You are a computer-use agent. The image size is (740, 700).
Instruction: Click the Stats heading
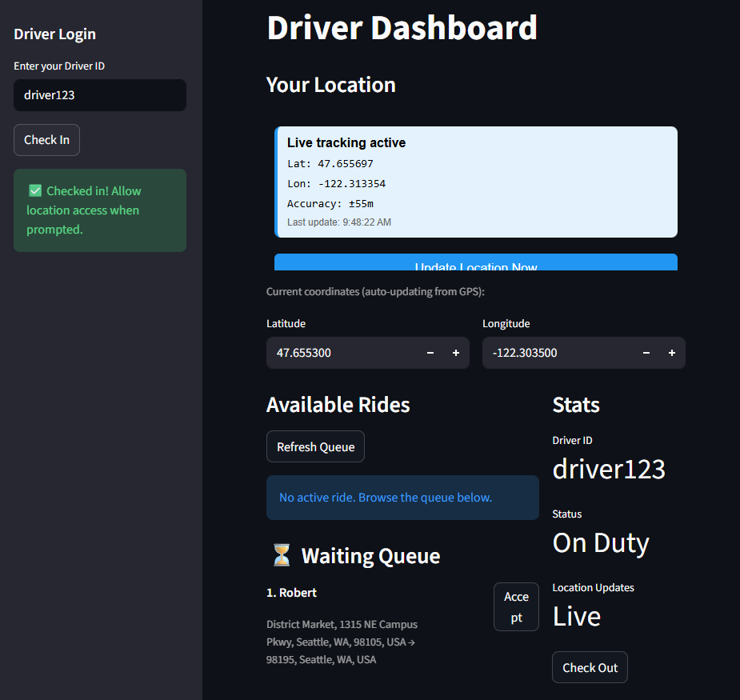(x=576, y=405)
